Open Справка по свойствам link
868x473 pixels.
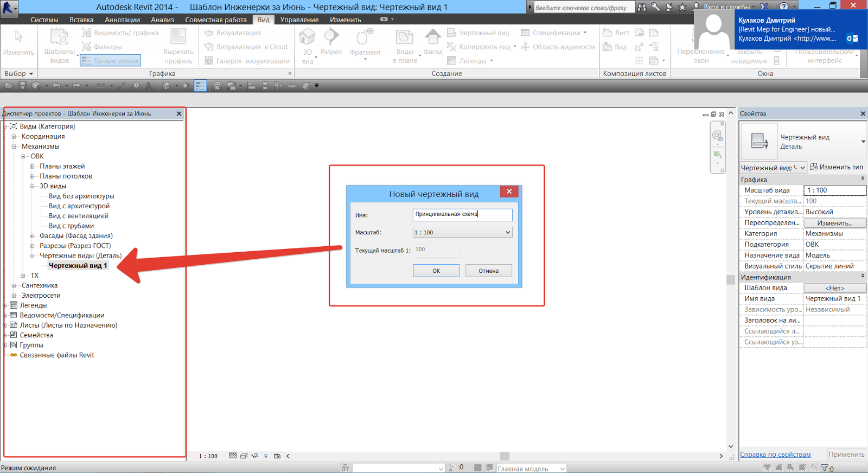pyautogui.click(x=775, y=455)
